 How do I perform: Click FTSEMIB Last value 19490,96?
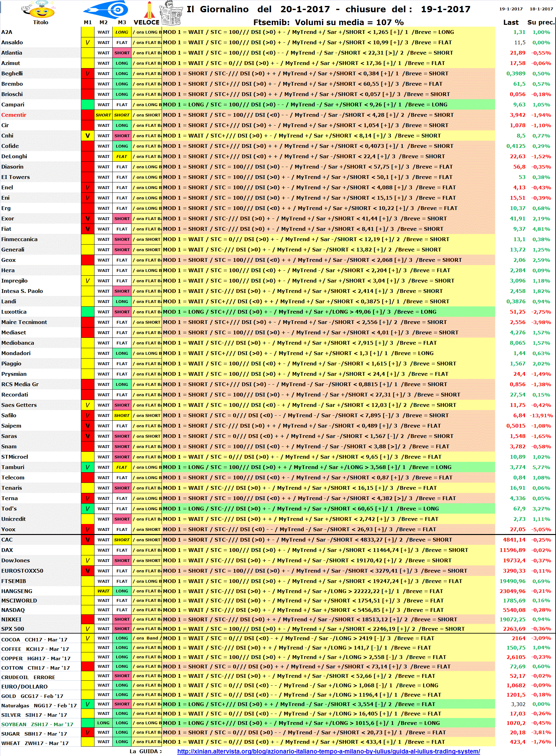click(512, 581)
